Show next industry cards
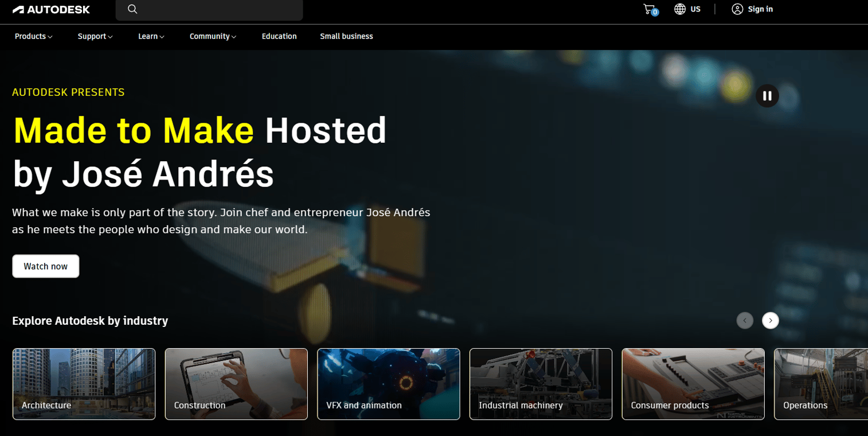The width and height of the screenshot is (868, 436). click(x=771, y=321)
